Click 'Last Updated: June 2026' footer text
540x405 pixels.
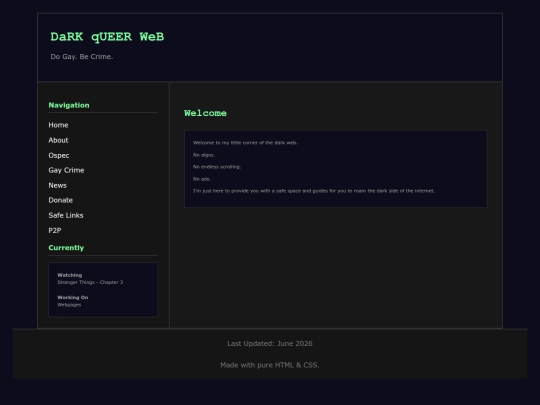point(270,343)
